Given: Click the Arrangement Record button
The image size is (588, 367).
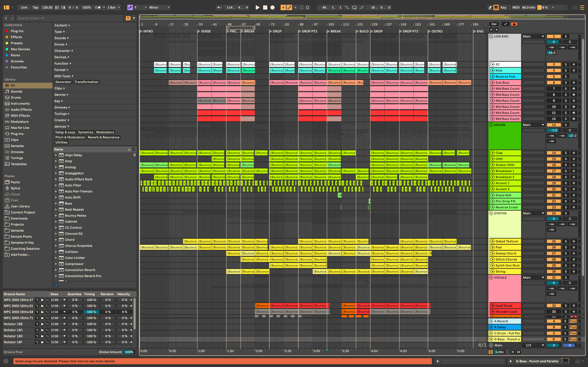Looking at the screenshot, I should pyautogui.click(x=272, y=8).
